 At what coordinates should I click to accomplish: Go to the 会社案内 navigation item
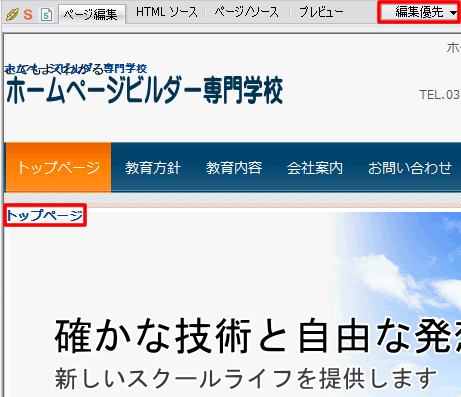[315, 168]
